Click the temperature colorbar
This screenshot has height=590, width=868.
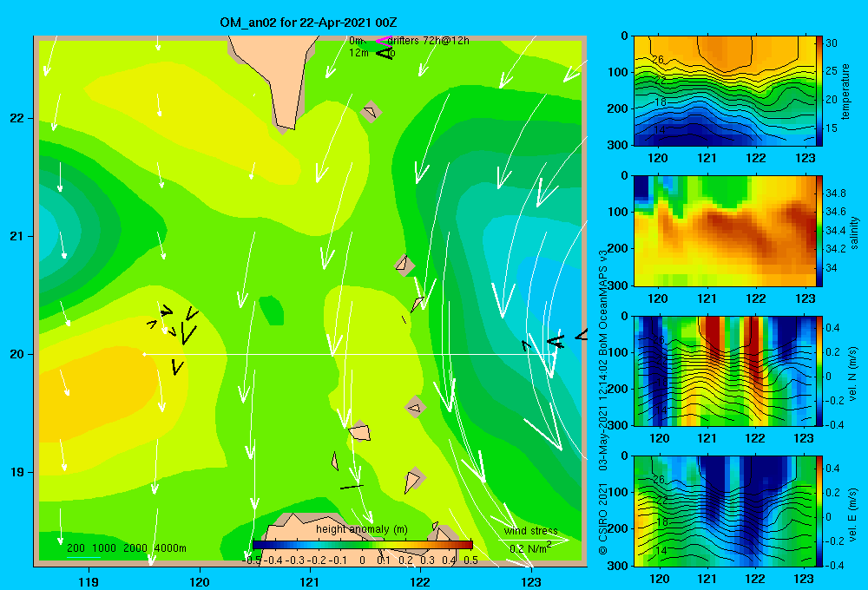point(819,91)
